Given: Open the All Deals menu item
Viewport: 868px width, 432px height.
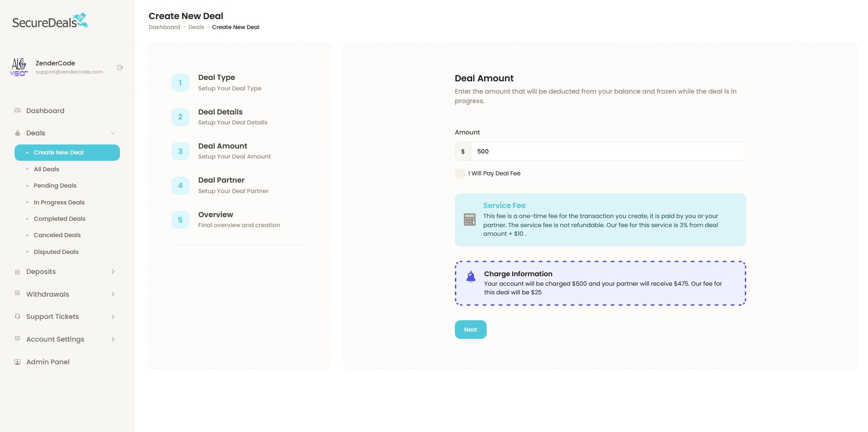Looking at the screenshot, I should (x=46, y=169).
